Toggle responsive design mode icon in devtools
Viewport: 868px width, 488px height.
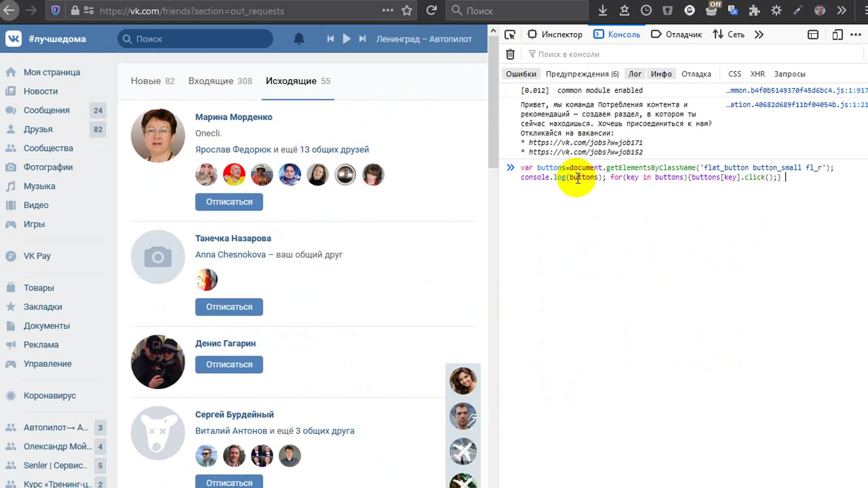click(837, 34)
